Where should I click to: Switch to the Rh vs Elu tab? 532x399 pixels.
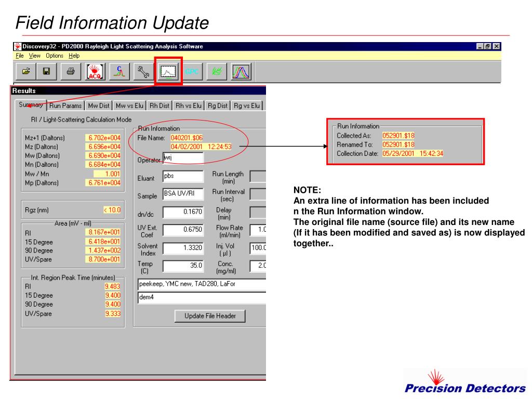pos(189,106)
